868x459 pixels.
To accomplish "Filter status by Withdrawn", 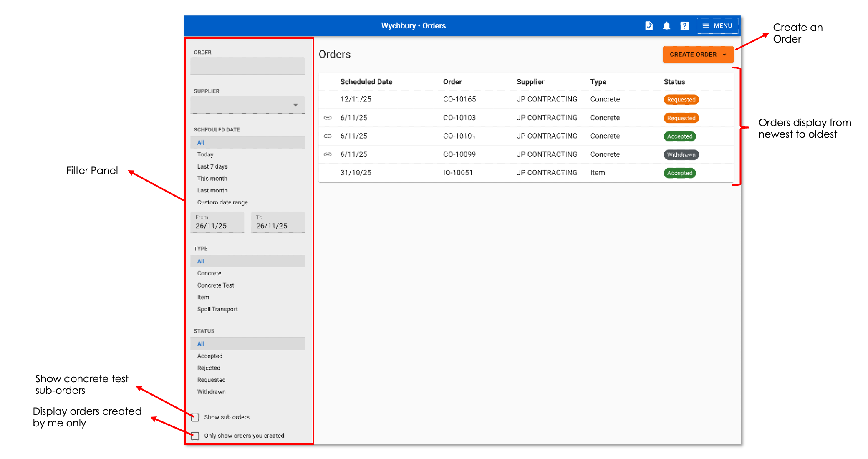I will [212, 392].
